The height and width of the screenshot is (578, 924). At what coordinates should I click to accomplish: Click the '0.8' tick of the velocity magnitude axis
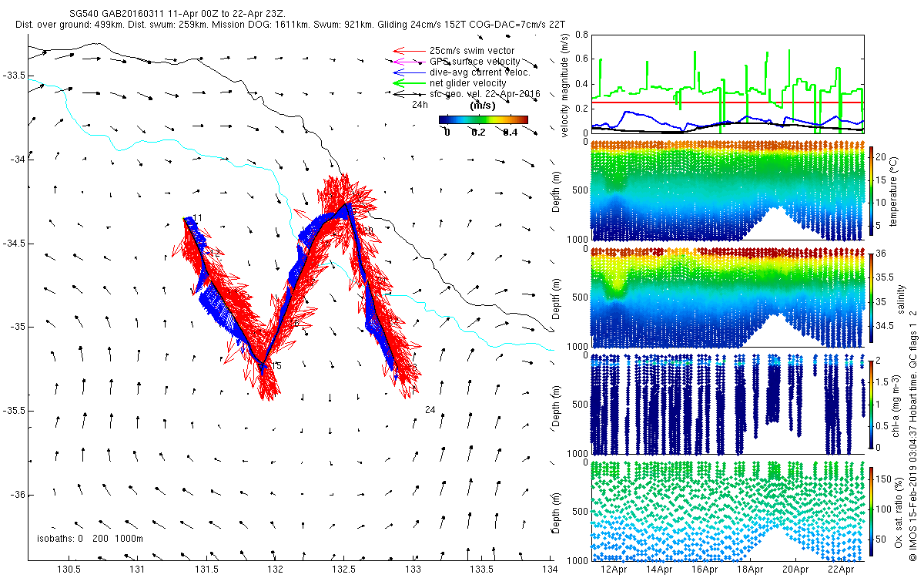click(x=581, y=35)
